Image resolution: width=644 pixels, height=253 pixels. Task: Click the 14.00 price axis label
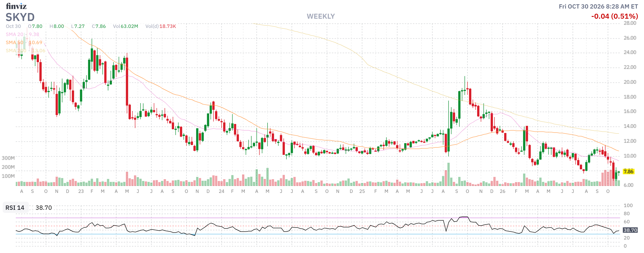tap(630, 126)
